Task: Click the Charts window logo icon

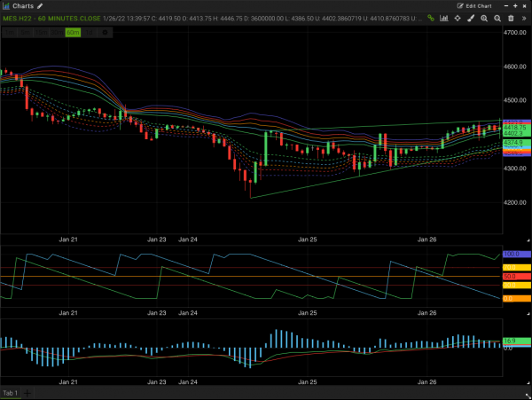Action: [6, 6]
